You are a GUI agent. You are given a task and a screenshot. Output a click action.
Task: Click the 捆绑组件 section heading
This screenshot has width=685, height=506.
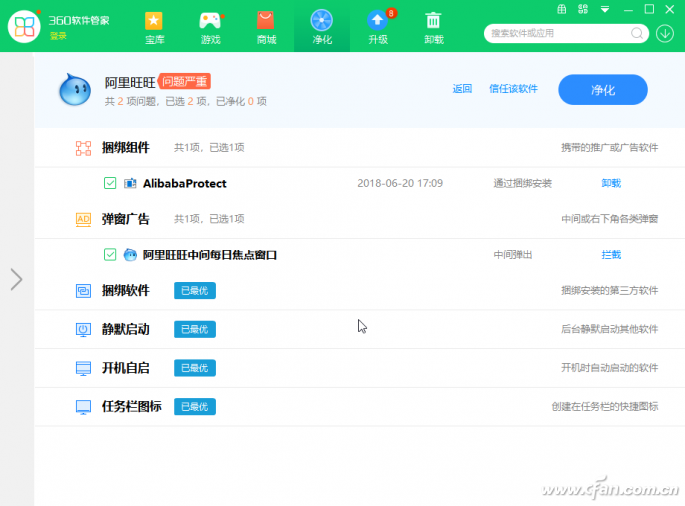tap(126, 148)
